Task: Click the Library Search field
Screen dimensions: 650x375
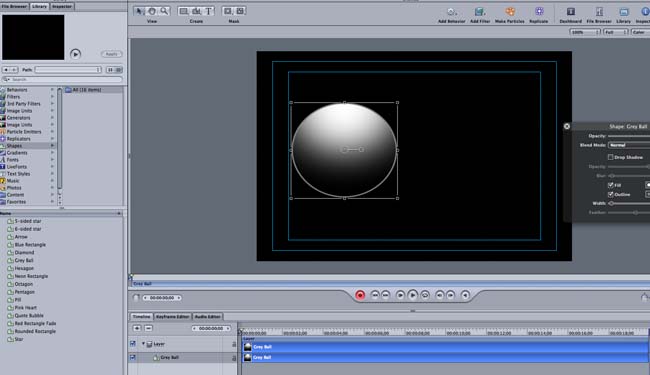Action: [x=62, y=79]
